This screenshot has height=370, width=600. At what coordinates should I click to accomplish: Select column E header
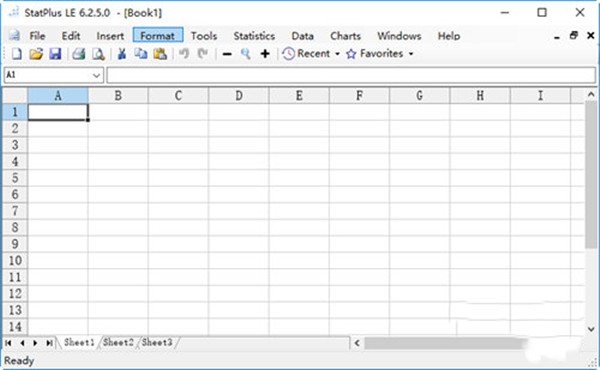[x=299, y=96]
